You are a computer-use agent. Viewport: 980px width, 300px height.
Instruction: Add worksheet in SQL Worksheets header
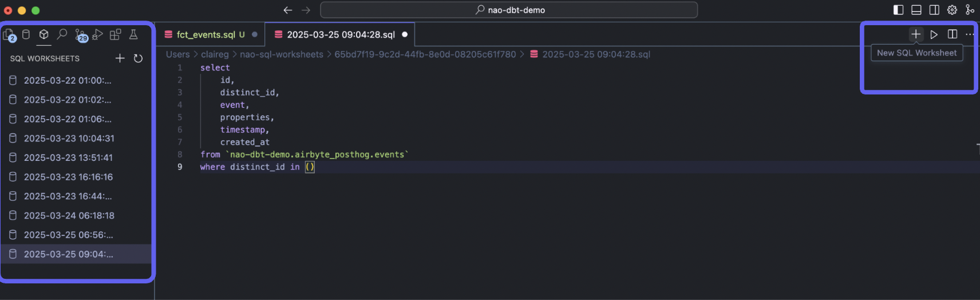[x=120, y=58]
